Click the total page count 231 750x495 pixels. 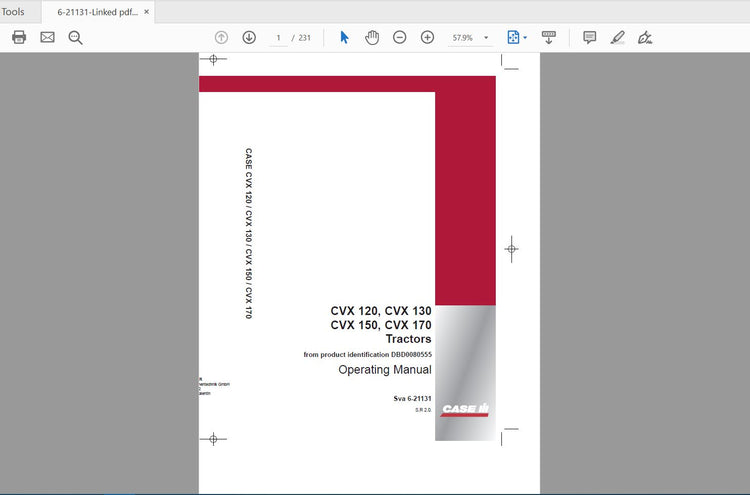[305, 38]
